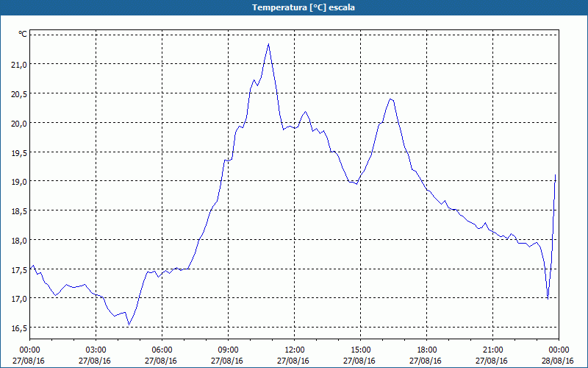Select the 20,5 y-axis label
Viewport: 588px width, 368px height.
(19, 94)
